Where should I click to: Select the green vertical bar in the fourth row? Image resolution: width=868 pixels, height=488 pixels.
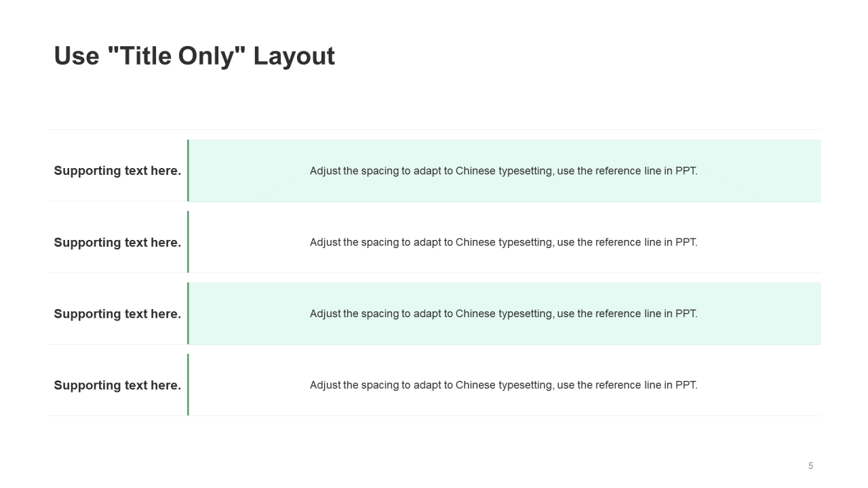tap(188, 384)
